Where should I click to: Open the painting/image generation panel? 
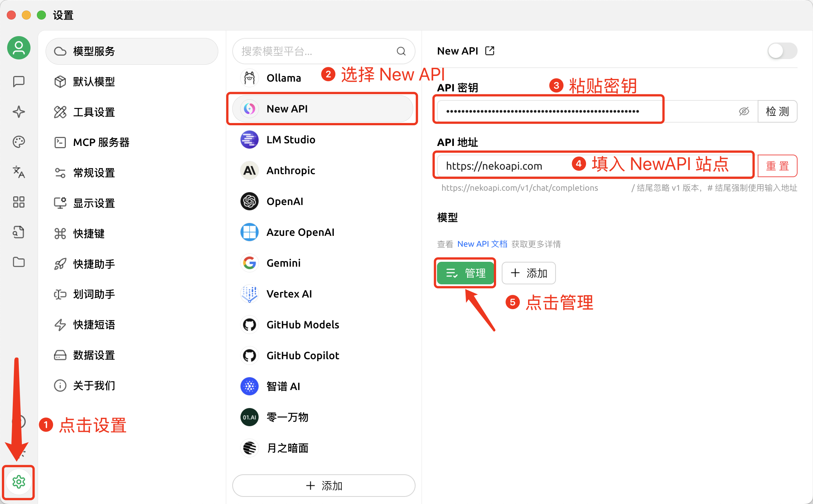tap(18, 142)
